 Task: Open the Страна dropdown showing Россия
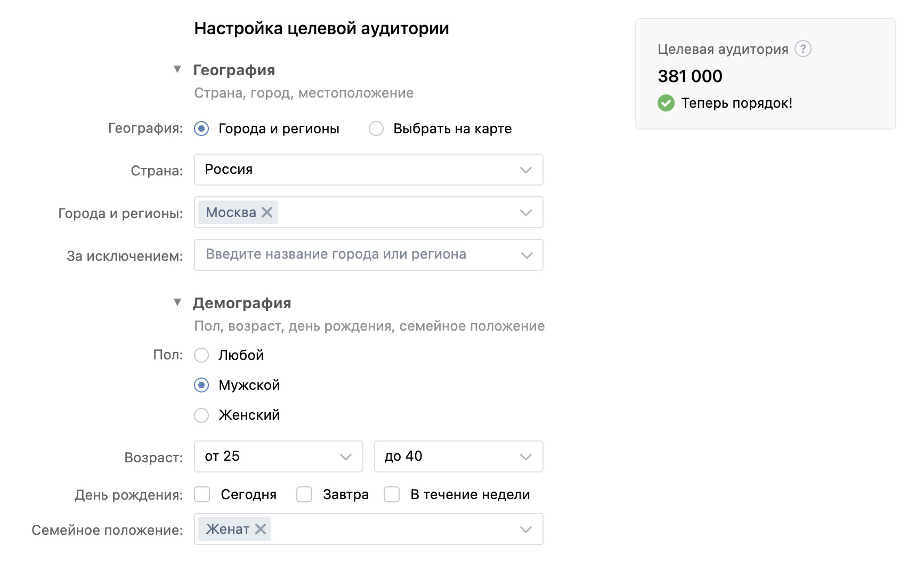point(368,170)
